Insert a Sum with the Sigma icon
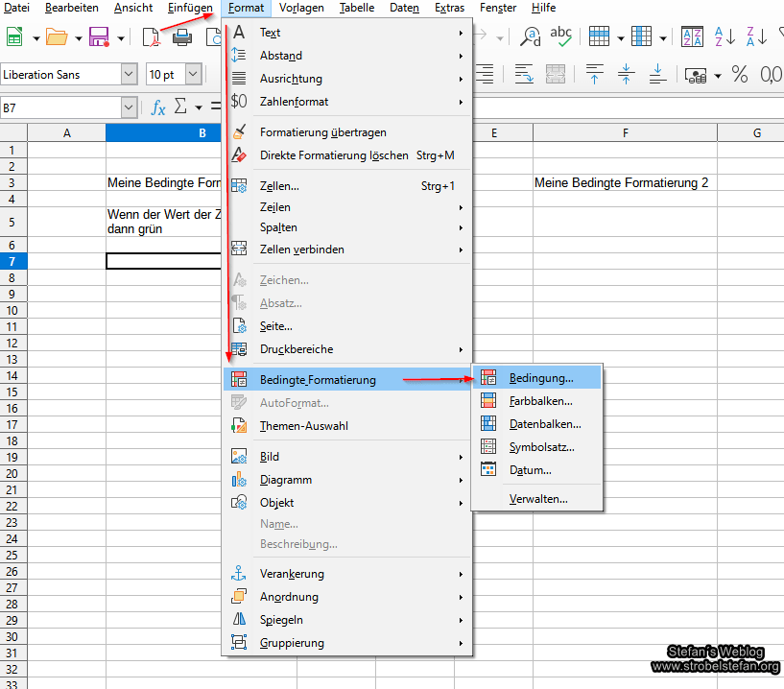This screenshot has height=689, width=784. [x=179, y=107]
